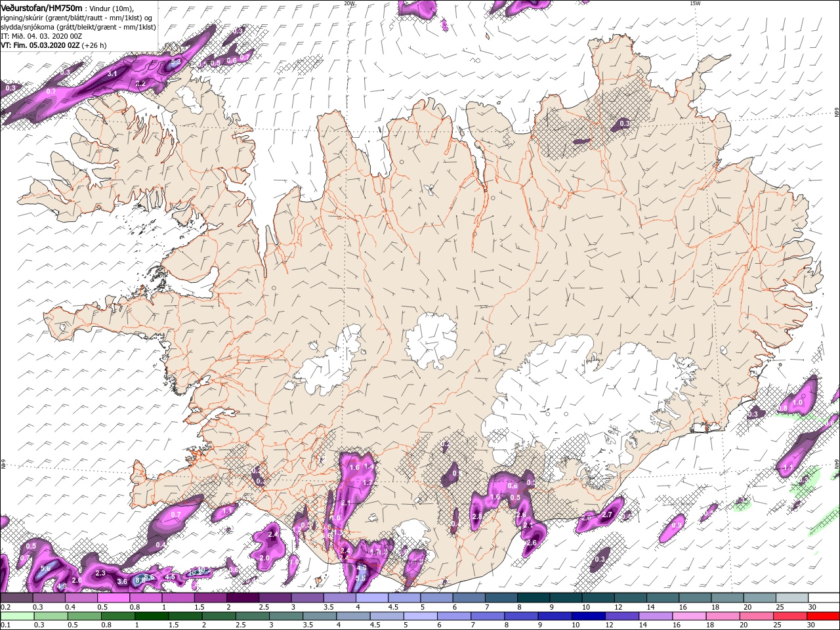The height and width of the screenshot is (630, 840).
Task: Pick the light grey 25 swatch in the snow legend
Action: (x=793, y=598)
